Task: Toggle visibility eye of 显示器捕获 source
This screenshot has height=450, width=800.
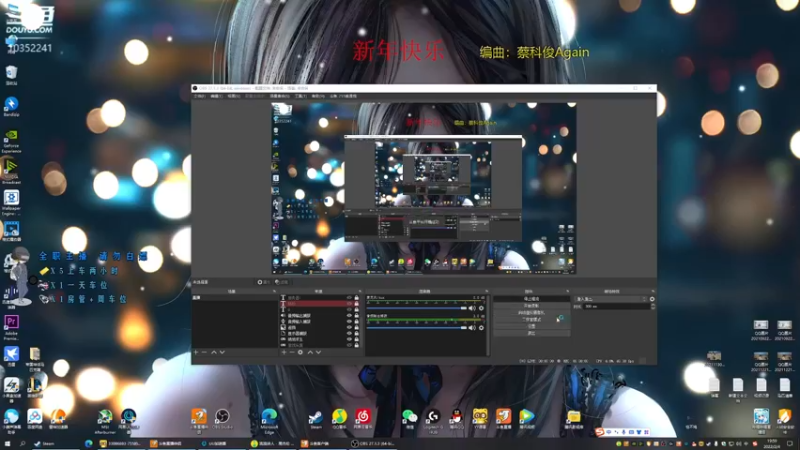Action: (349, 333)
